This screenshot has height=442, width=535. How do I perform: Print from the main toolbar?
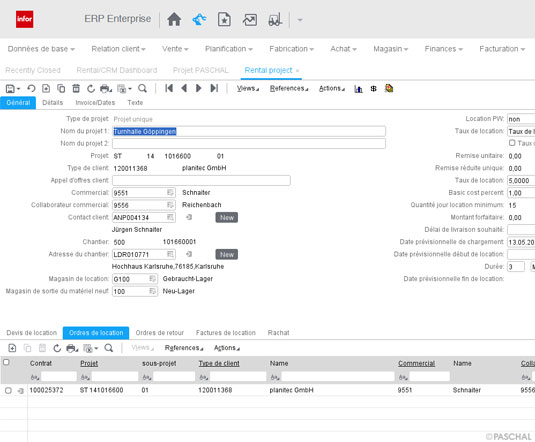tap(105, 89)
